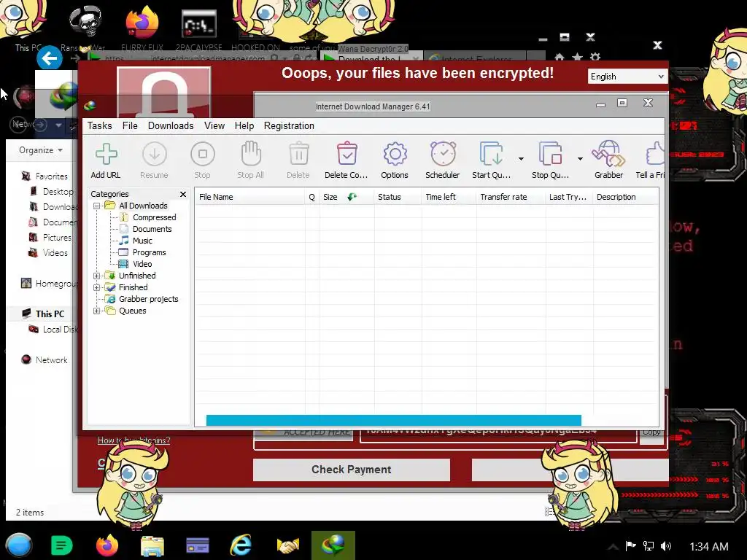The width and height of the screenshot is (747, 560).
Task: Expand the Finished category node
Action: 97,287
